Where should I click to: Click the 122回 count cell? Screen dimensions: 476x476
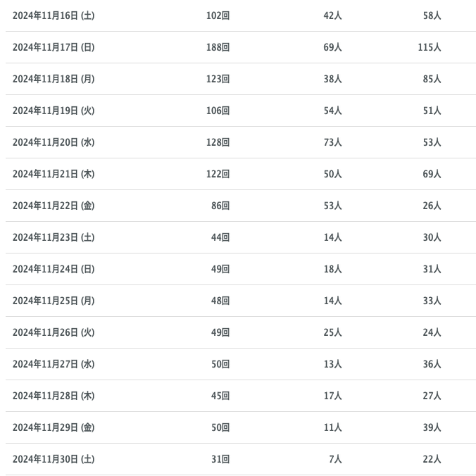pos(218,174)
